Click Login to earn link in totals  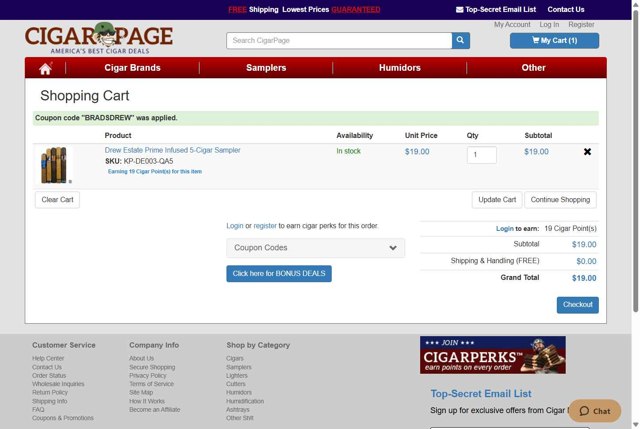(504, 229)
